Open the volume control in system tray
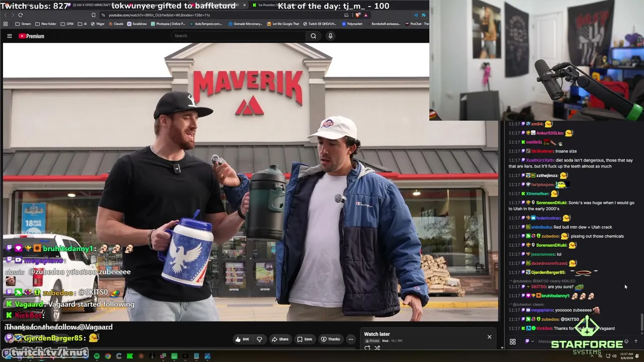This screenshot has height=362, width=644. [615, 356]
